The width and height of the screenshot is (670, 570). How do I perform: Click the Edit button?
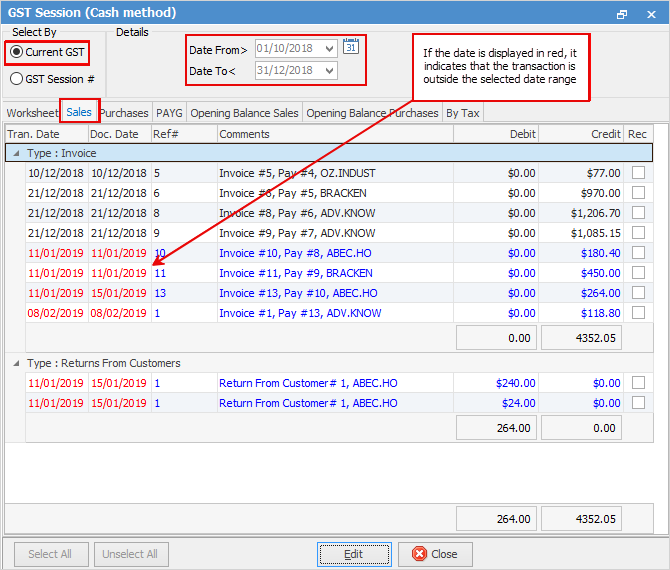(354, 554)
